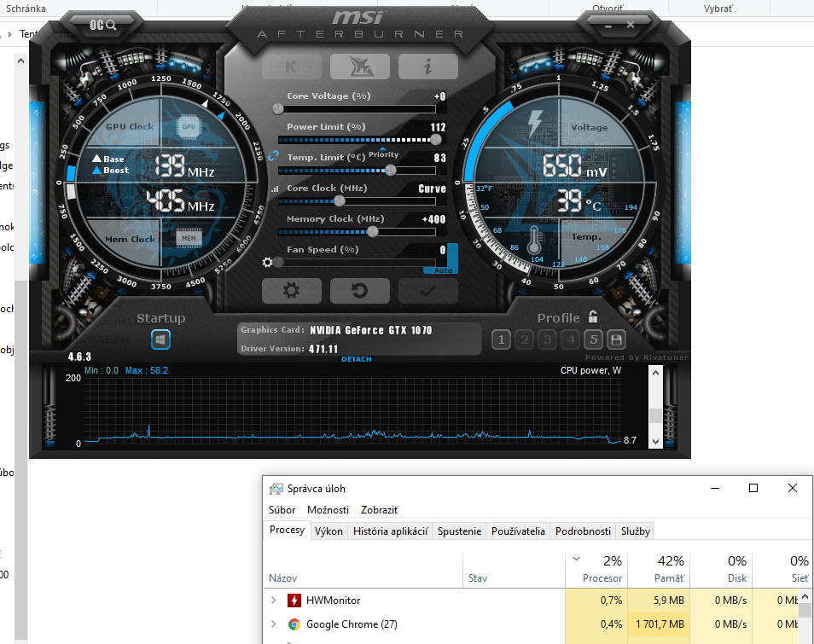This screenshot has height=644, width=814.
Task: Click the Memory Clock slider handle
Action: click(x=372, y=231)
